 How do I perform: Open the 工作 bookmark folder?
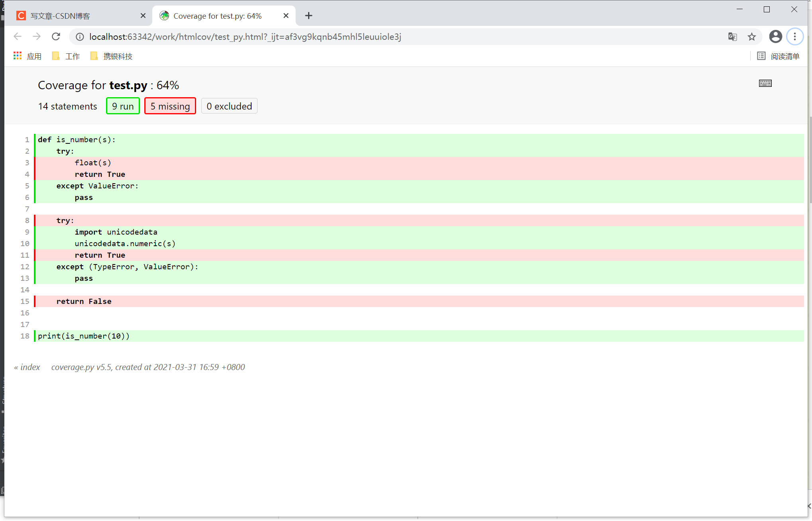[x=66, y=56]
